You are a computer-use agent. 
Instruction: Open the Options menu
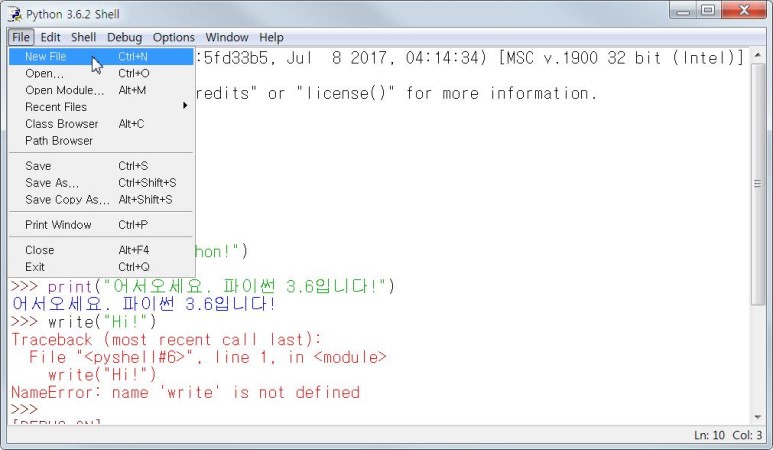[x=174, y=37]
